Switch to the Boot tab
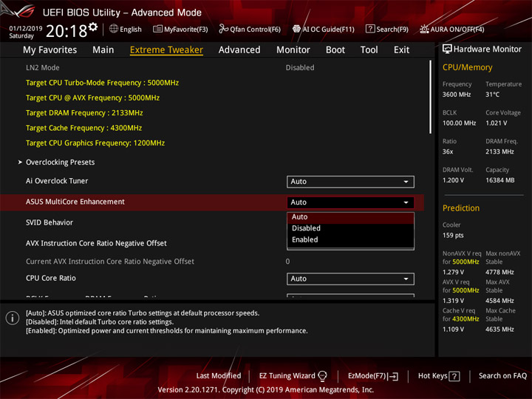Image resolution: width=532 pixels, height=399 pixels. 335,50
